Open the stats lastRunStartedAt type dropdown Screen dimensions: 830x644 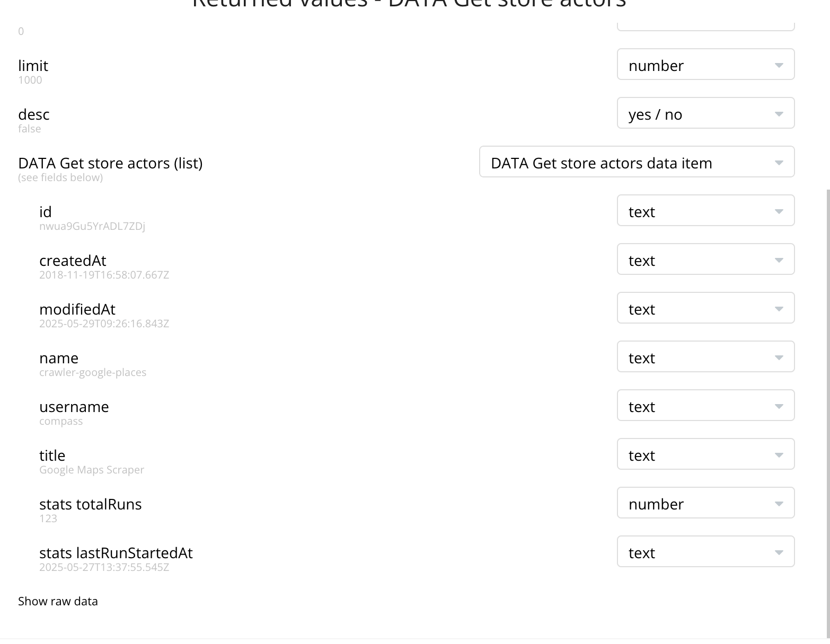point(705,552)
